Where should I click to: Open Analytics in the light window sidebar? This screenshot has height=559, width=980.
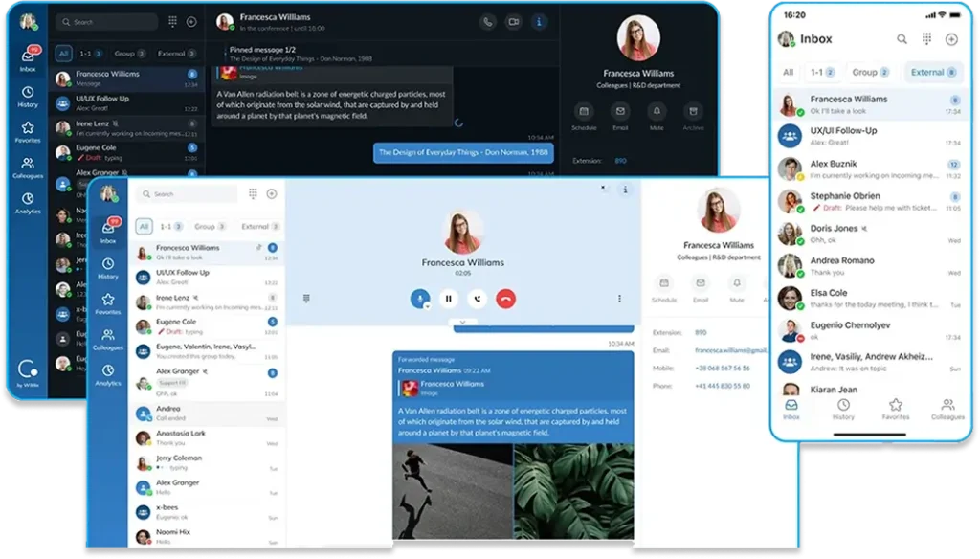(x=108, y=375)
